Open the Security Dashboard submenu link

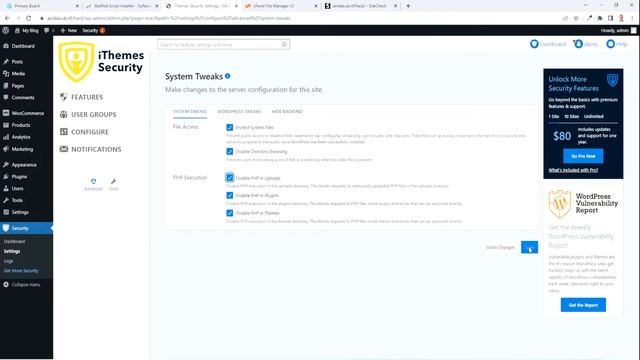click(14, 241)
